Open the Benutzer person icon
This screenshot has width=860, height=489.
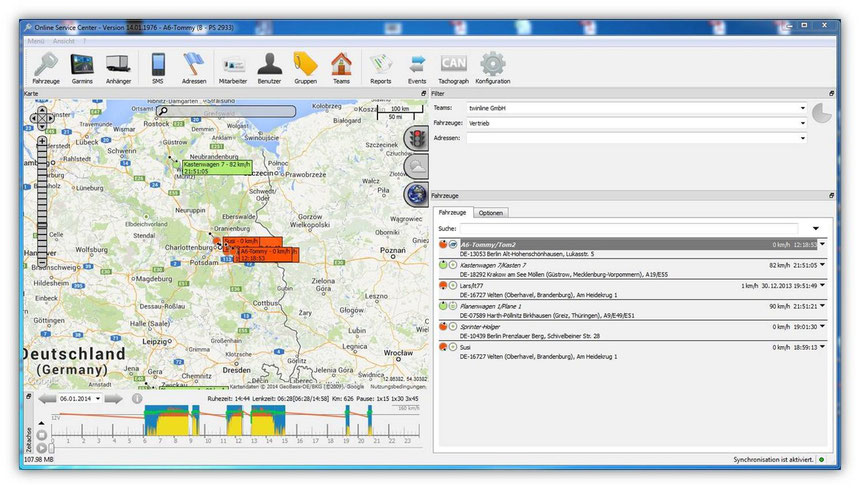coord(269,69)
